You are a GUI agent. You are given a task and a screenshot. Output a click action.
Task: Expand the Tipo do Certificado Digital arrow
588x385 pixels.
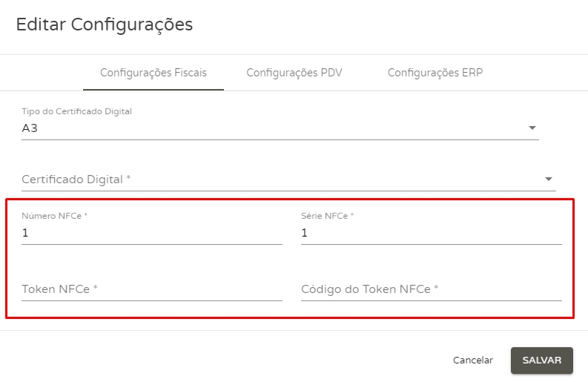click(x=532, y=128)
